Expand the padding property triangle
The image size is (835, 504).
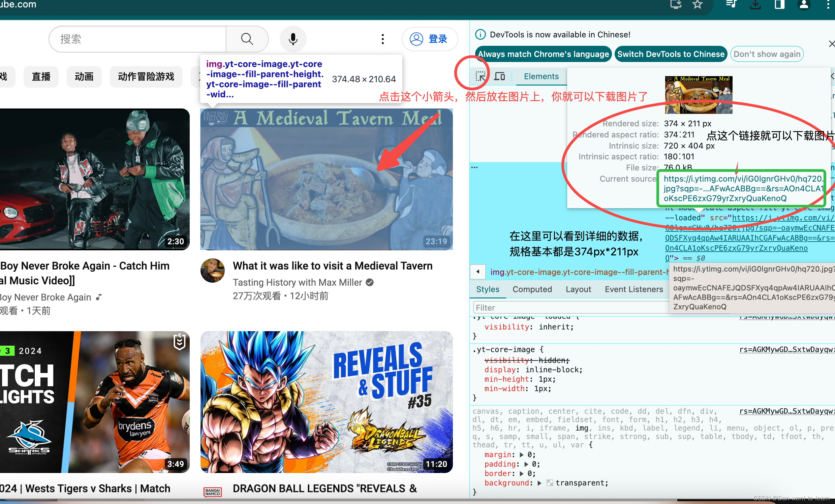click(526, 464)
